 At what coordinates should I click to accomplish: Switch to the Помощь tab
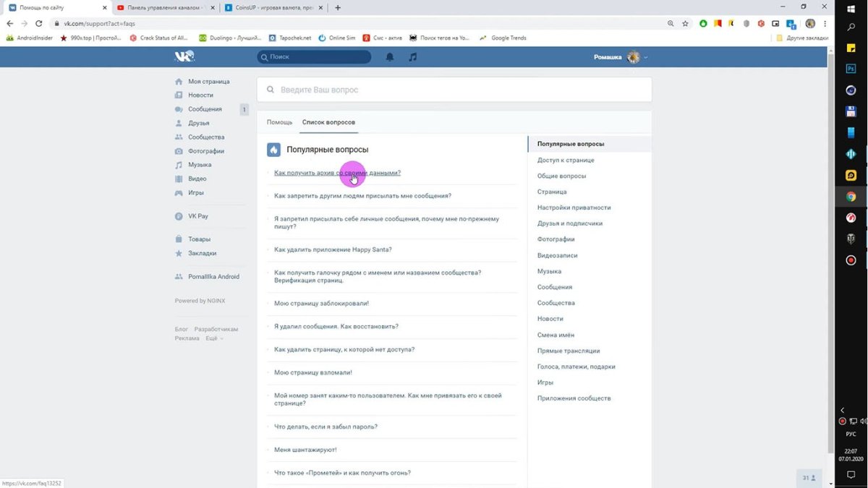tap(279, 122)
